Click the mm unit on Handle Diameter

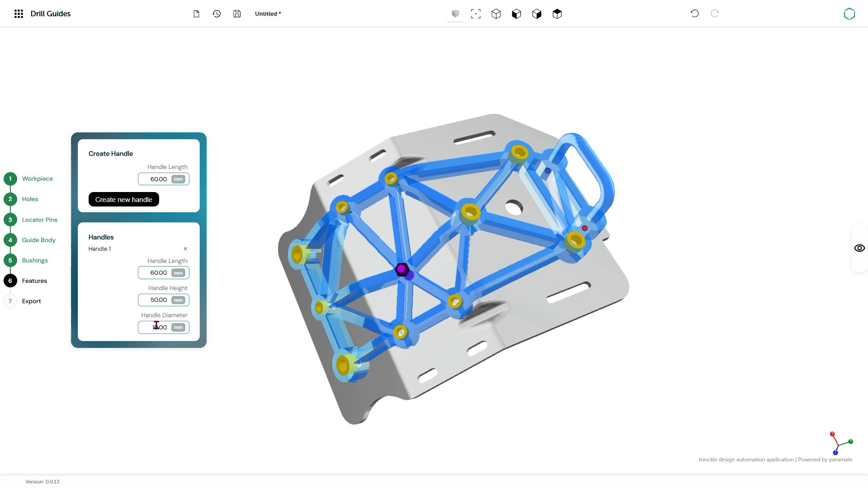pyautogui.click(x=179, y=327)
